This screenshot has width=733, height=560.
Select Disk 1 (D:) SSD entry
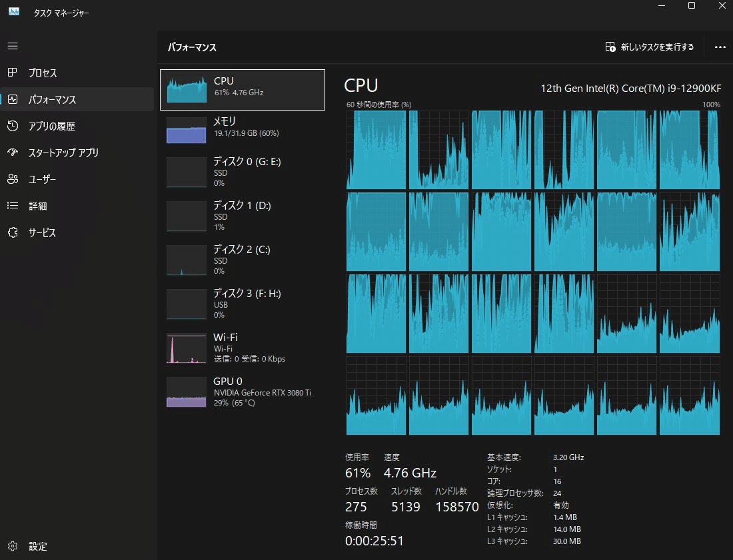(243, 216)
